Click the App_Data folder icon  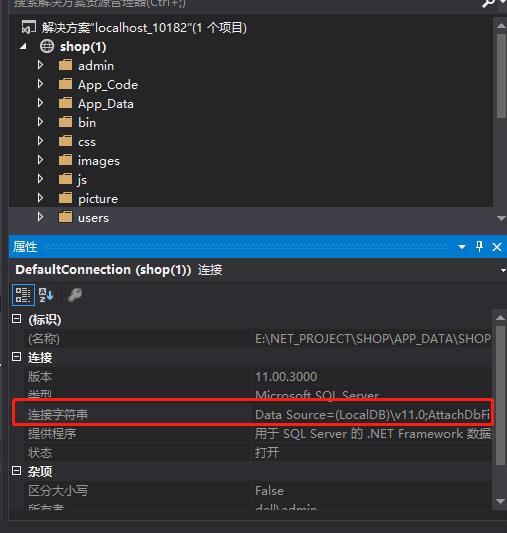(66, 103)
